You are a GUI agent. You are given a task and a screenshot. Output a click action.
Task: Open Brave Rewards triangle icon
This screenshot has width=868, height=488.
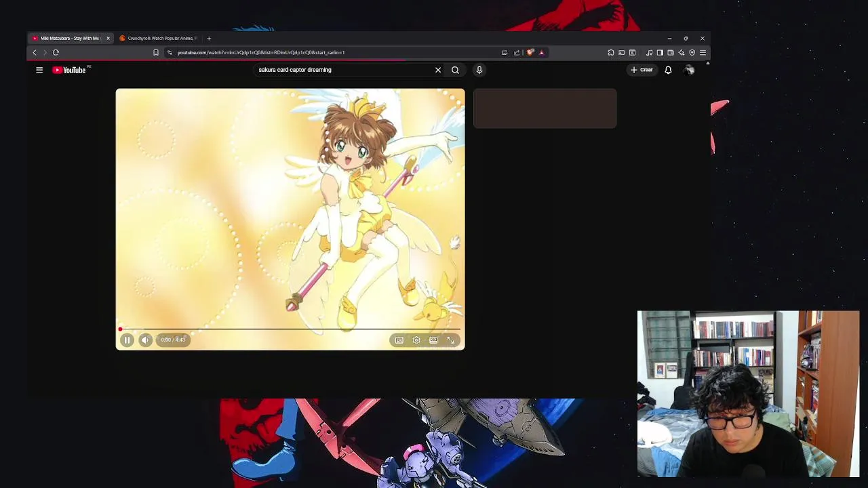click(541, 52)
